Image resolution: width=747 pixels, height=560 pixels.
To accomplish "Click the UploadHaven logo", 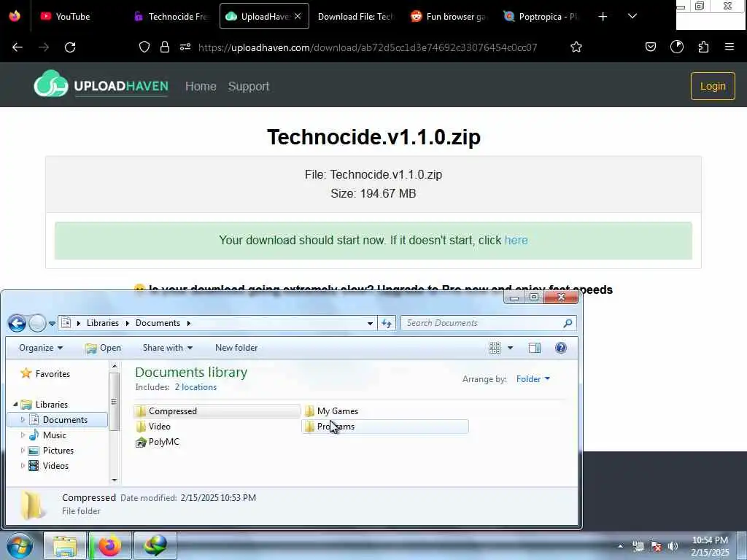I will coord(101,85).
